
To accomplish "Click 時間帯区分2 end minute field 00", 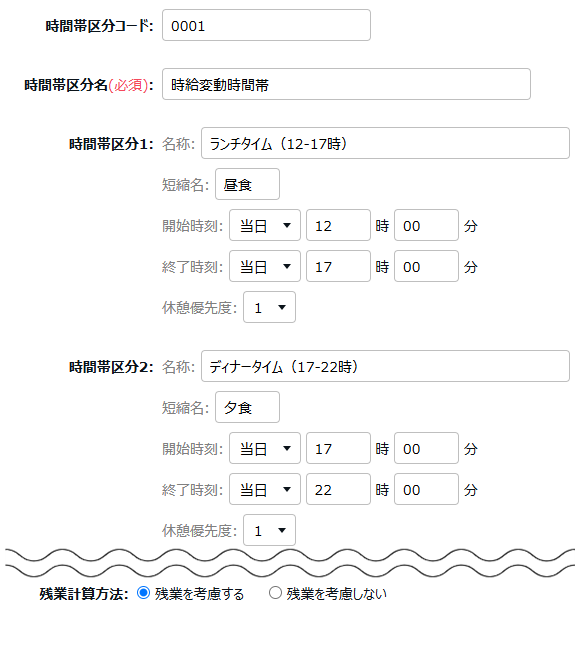I will click(x=426, y=489).
